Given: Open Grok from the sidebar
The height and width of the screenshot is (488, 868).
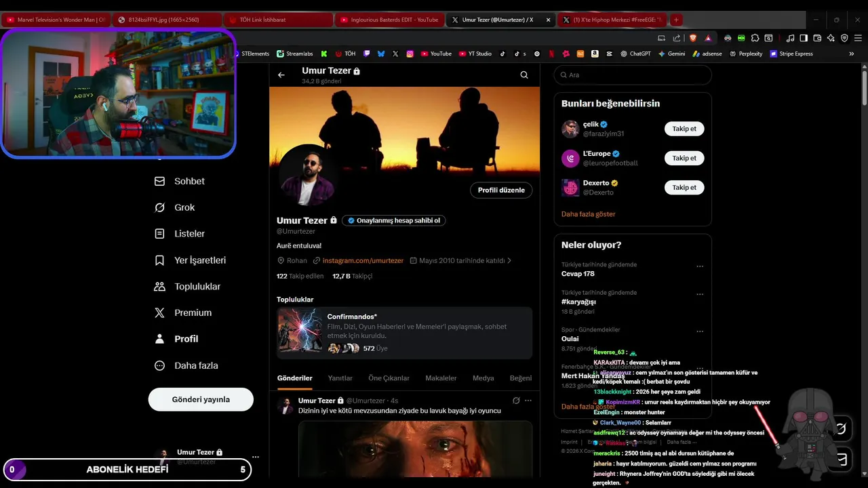Looking at the screenshot, I should pyautogui.click(x=174, y=207).
